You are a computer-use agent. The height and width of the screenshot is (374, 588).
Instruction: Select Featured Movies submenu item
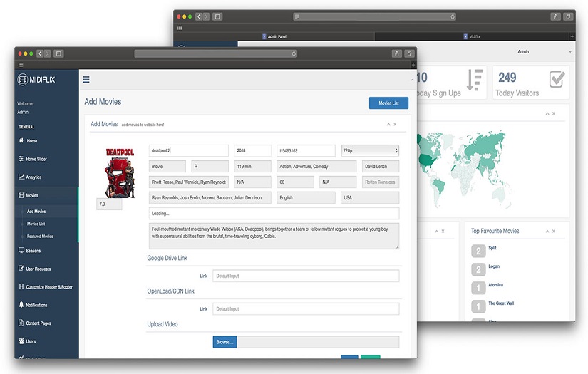40,236
